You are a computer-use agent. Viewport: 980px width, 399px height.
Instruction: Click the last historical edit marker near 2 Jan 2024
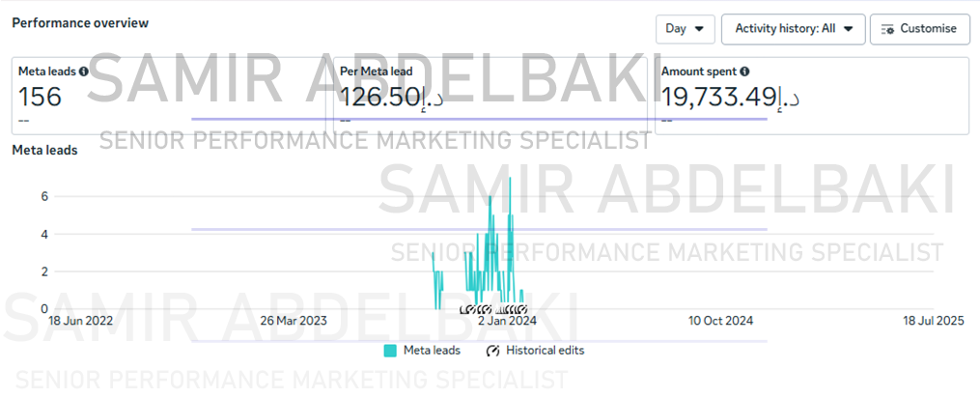523,309
